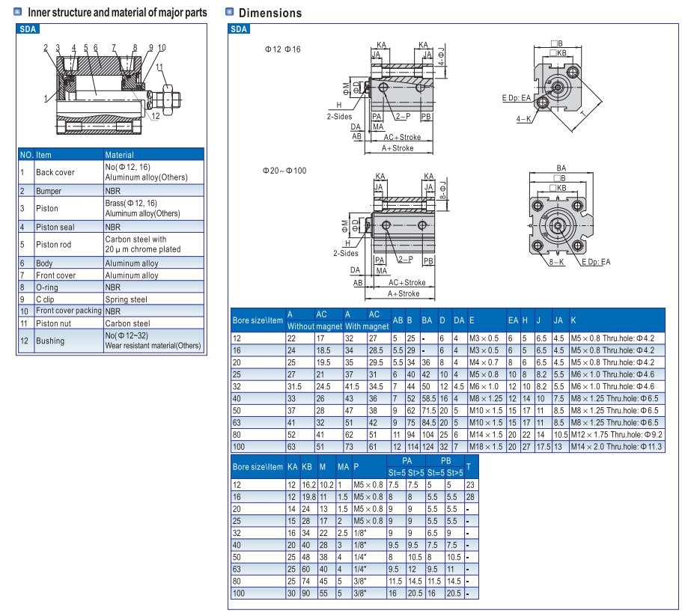682x616 pixels.
Task: Click the 84.5 BA value in bore 63 row
Action: point(429,423)
